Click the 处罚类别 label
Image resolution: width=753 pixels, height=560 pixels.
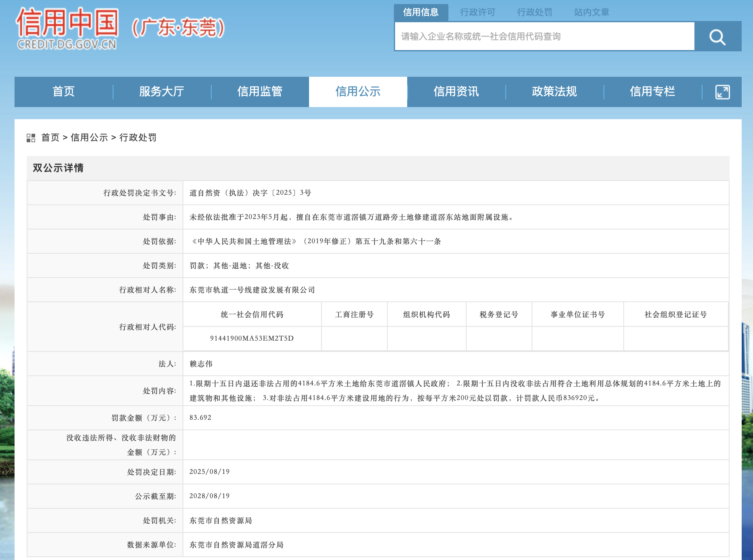(160, 265)
